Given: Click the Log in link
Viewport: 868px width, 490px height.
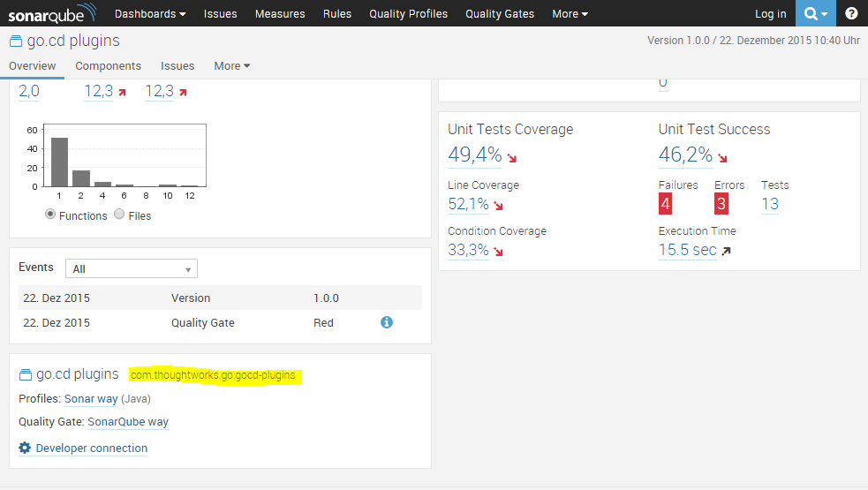Looking at the screenshot, I should pyautogui.click(x=771, y=14).
